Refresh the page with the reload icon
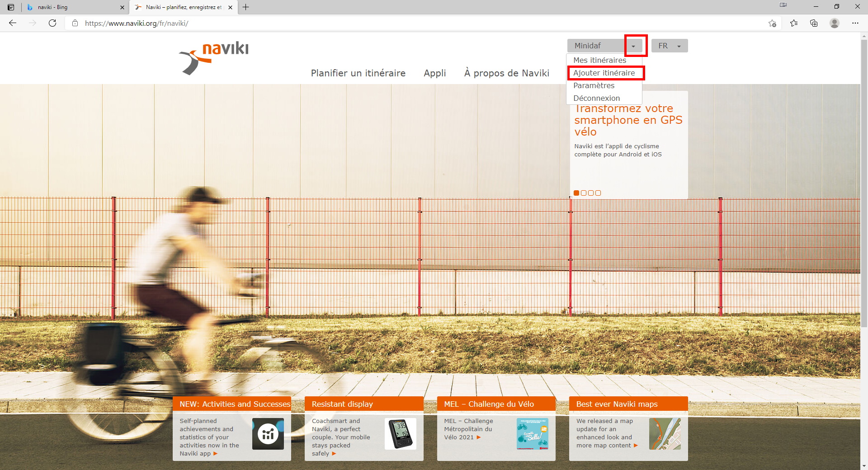 coord(52,23)
